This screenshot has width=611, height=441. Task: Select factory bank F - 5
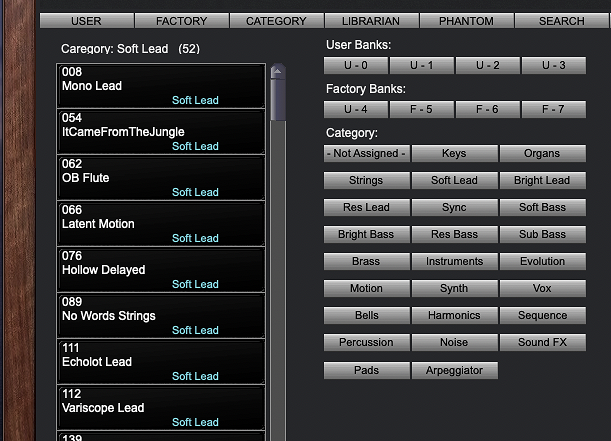(421, 110)
